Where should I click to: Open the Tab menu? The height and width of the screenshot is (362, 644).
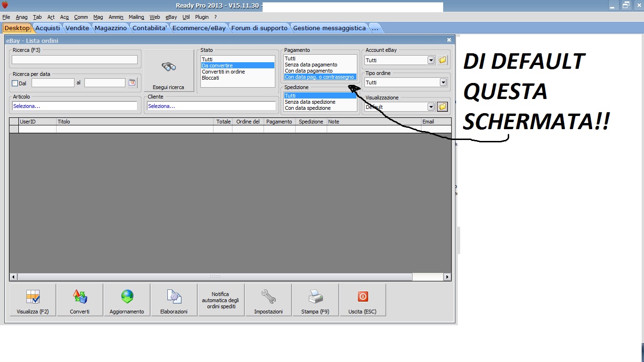37,17
